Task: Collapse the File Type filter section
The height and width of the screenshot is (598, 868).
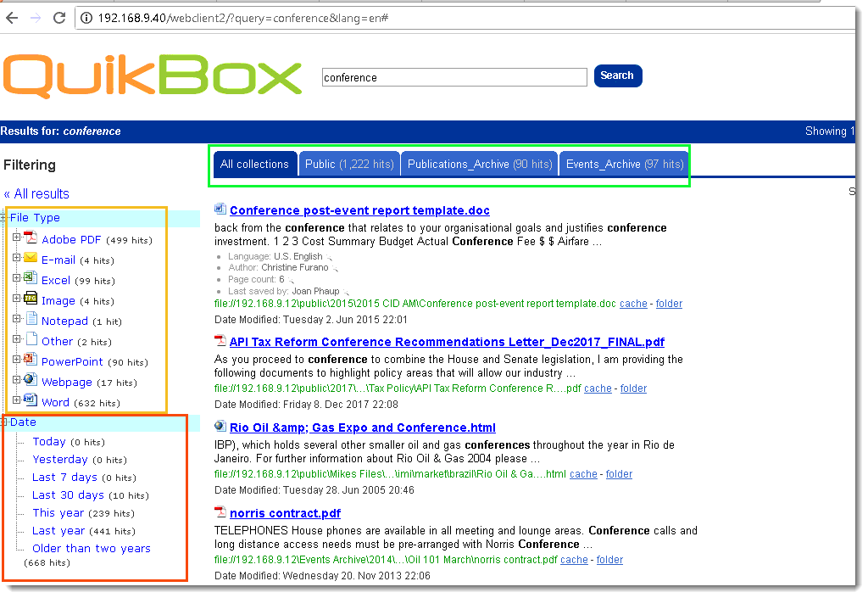Action: pyautogui.click(x=4, y=218)
